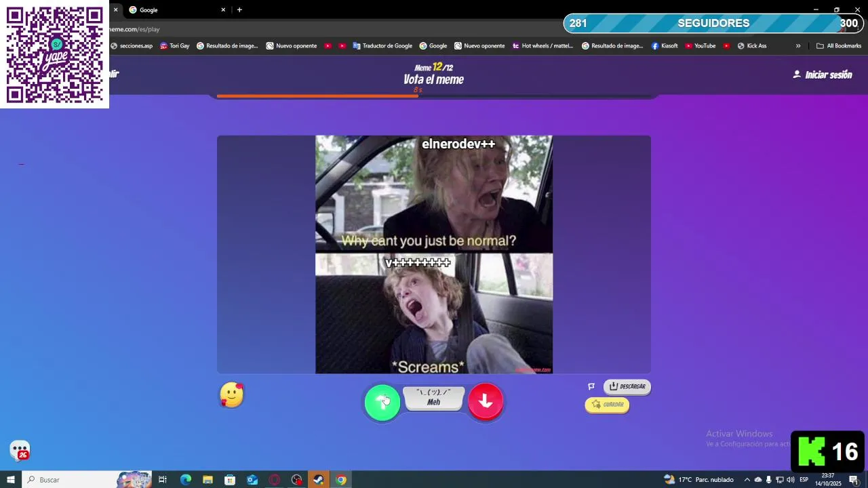The height and width of the screenshot is (488, 868).
Task: Open first Resultado de image bookmark
Action: [x=227, y=46]
